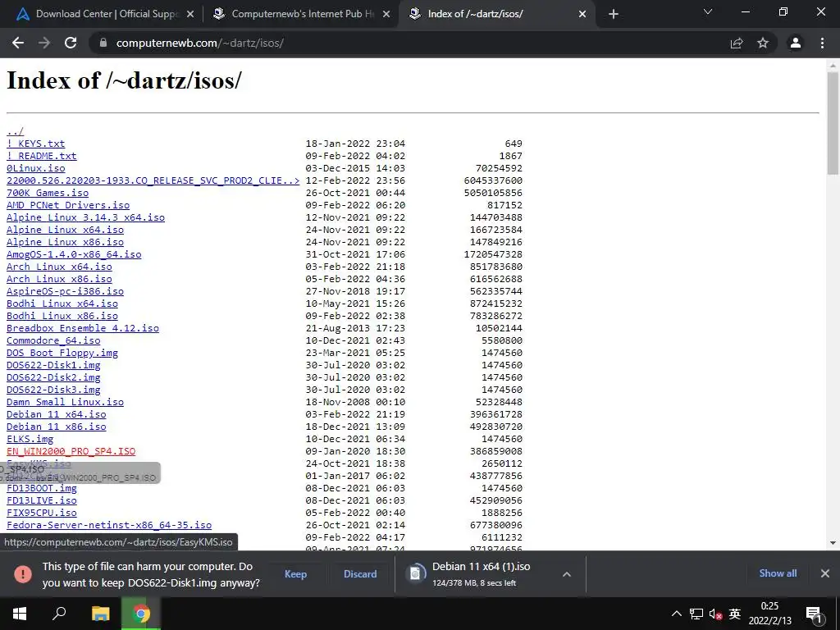Download 700K_Games.iso
840x630 pixels.
click(x=48, y=193)
